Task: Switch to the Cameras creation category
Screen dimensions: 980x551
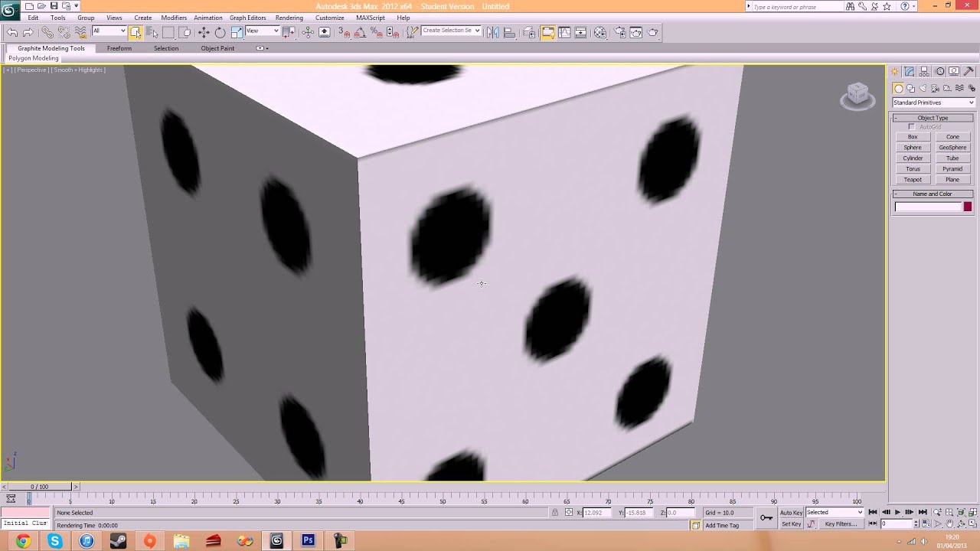Action: coord(935,89)
